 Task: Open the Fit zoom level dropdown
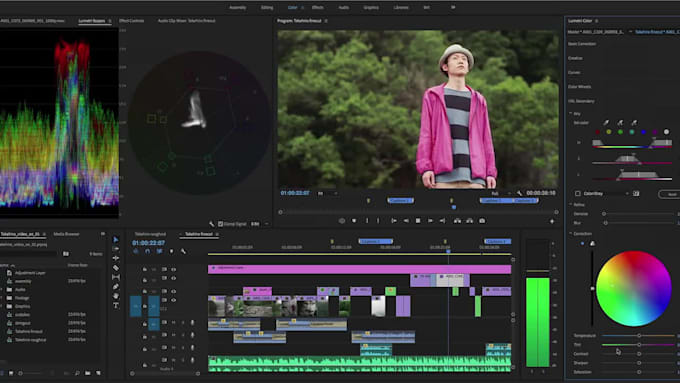click(327, 193)
